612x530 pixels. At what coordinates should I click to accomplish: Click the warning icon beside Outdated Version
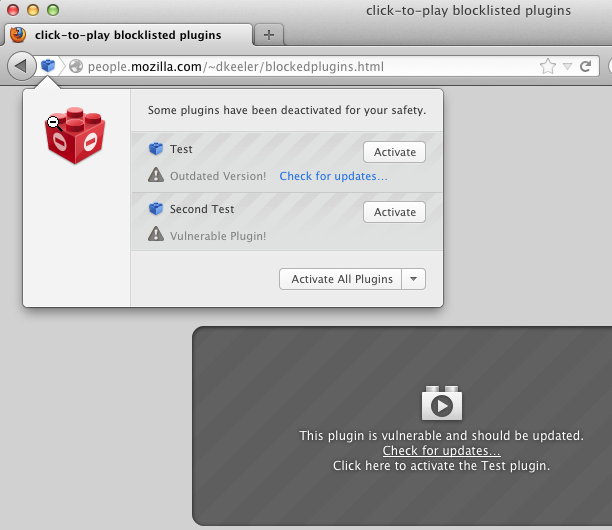tap(156, 176)
